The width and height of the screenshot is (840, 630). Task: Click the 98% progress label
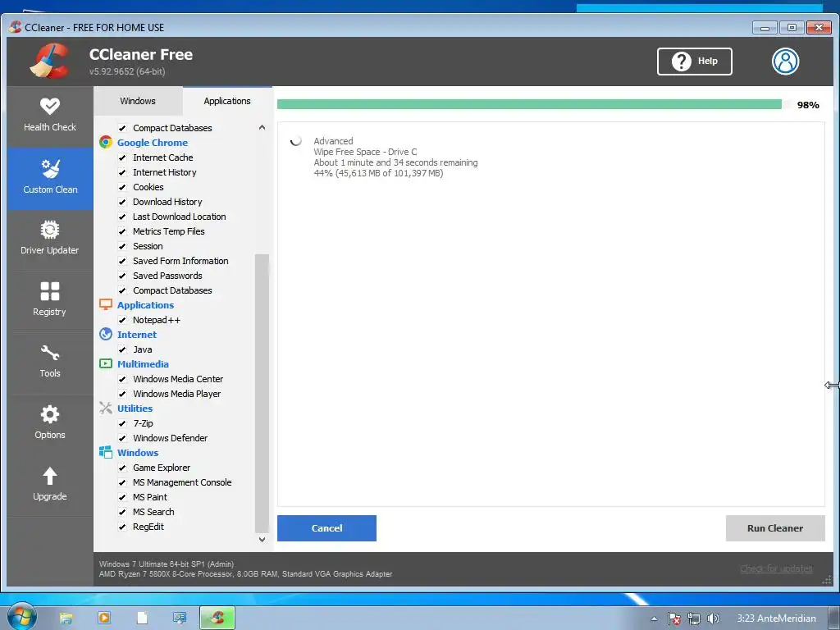pos(808,105)
